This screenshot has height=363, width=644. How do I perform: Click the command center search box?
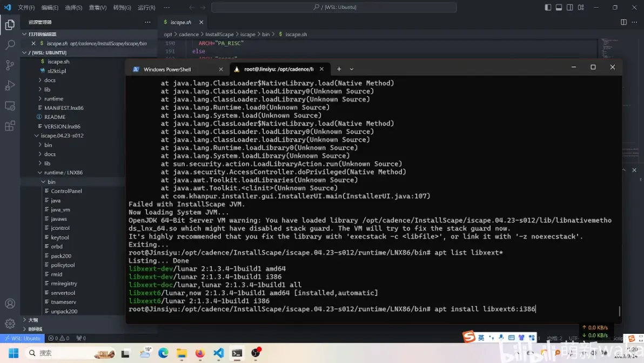click(x=334, y=8)
